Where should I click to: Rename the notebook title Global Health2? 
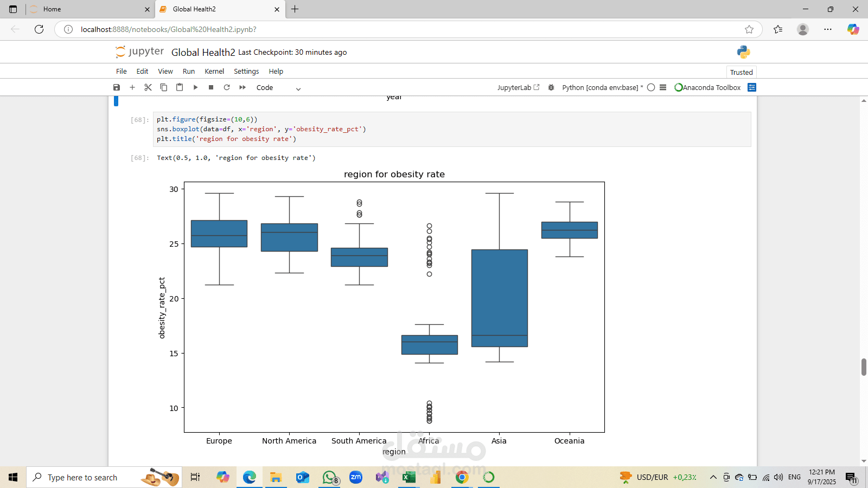(203, 52)
